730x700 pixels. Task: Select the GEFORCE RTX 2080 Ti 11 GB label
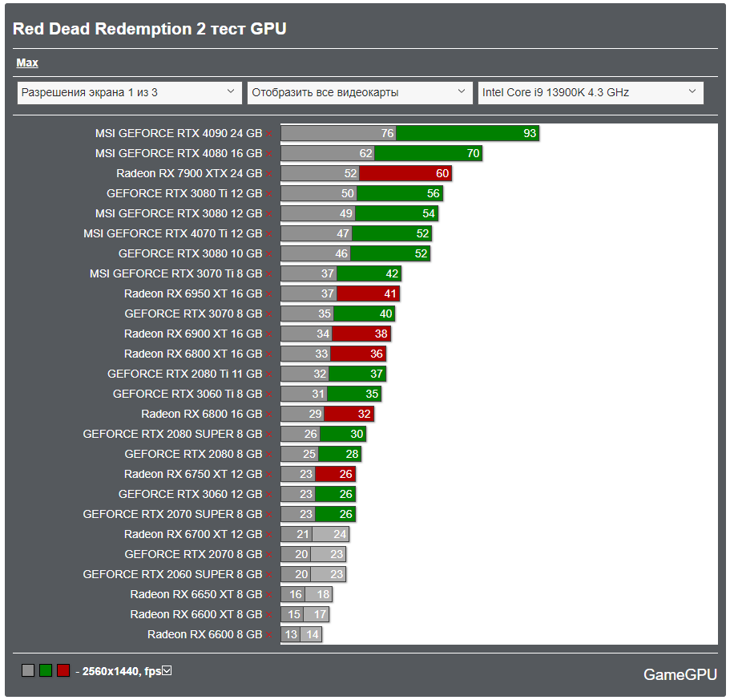[x=185, y=374]
